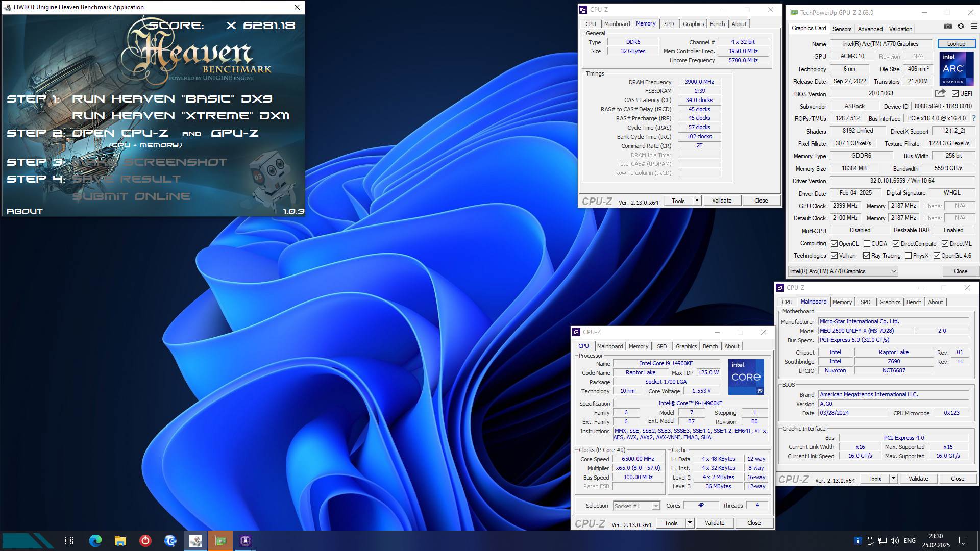Open the GPU-Z hamburger menu
The image size is (980, 551).
973,26
